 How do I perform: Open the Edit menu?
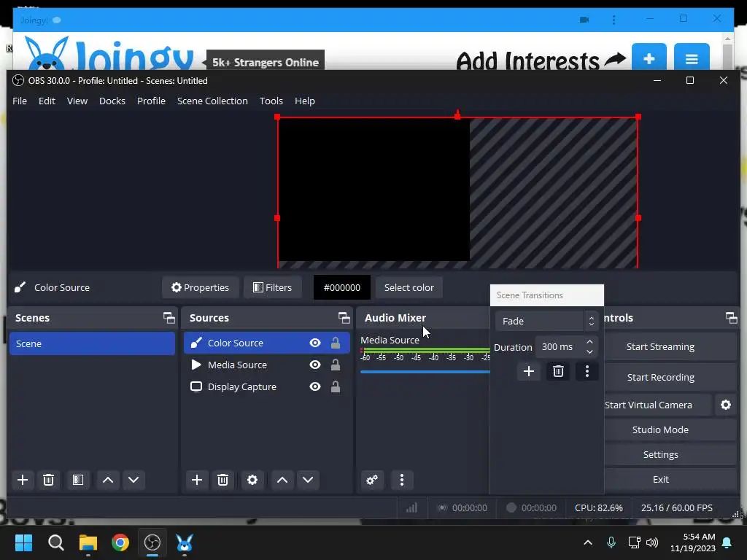tap(47, 101)
